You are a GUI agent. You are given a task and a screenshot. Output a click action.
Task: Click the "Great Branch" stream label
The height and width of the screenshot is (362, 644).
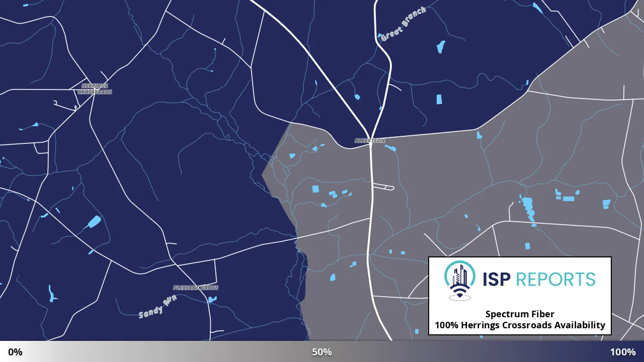click(404, 24)
